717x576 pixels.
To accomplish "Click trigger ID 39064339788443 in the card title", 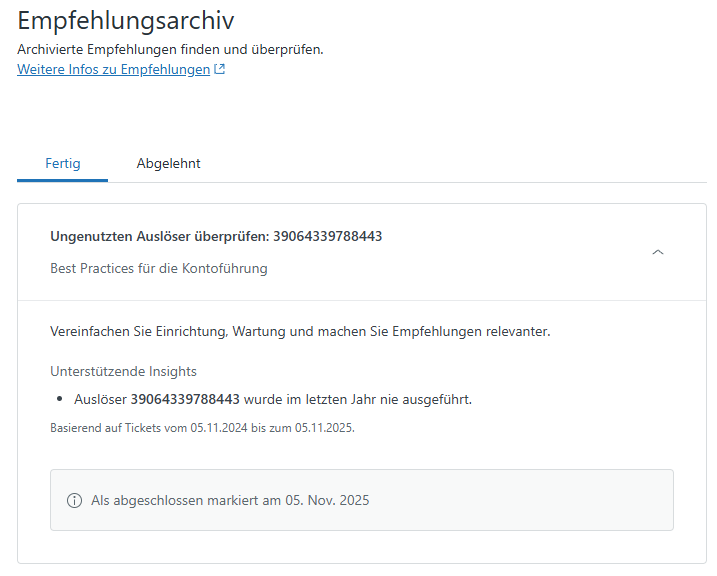I will tap(327, 236).
